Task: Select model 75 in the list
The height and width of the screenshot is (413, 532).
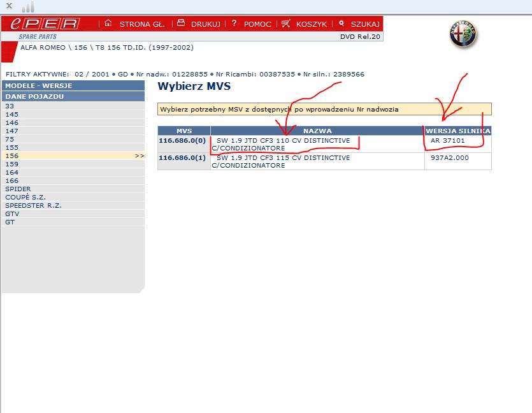Action: click(73, 139)
